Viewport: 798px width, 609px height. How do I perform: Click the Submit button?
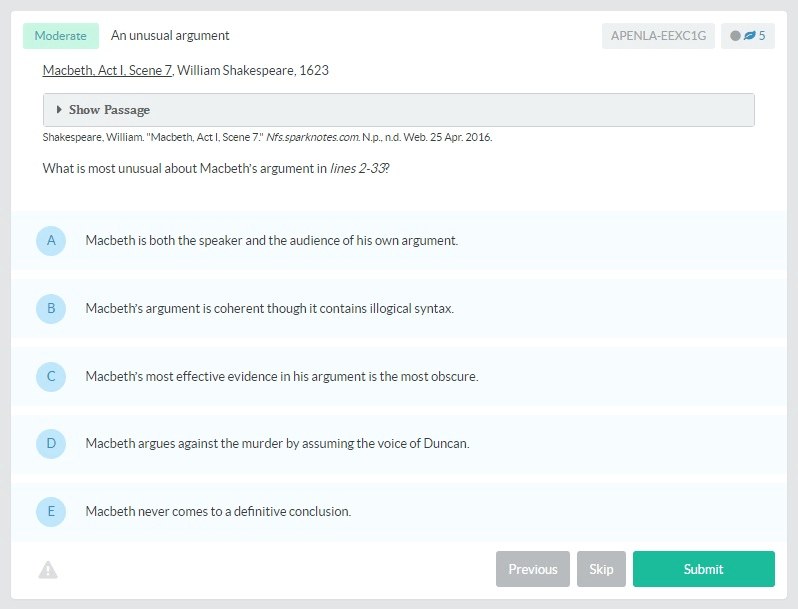(x=704, y=569)
